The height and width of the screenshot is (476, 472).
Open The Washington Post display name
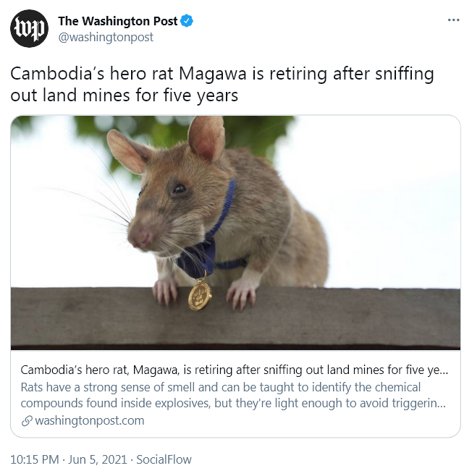click(x=118, y=21)
